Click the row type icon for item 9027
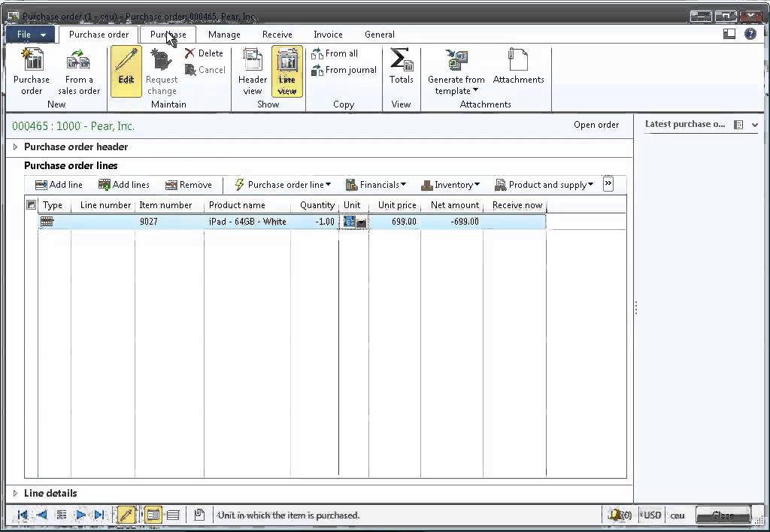Screen dimensions: 770x532 [47, 222]
